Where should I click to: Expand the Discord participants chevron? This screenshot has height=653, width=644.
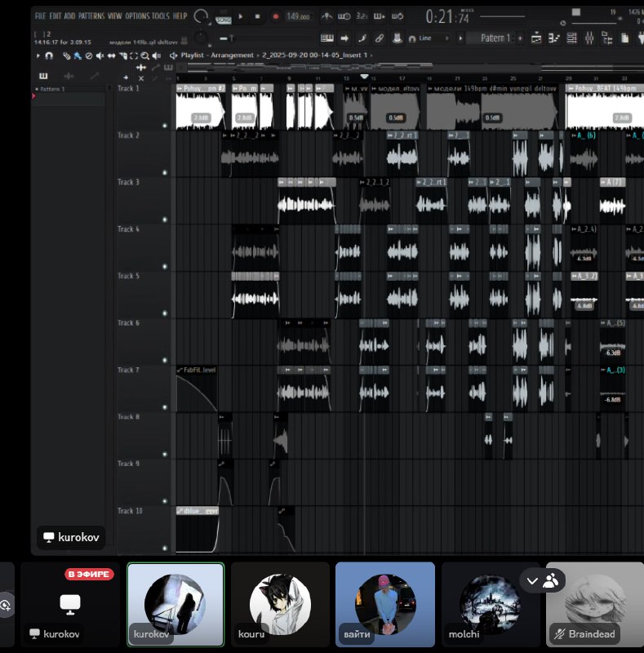(x=532, y=581)
